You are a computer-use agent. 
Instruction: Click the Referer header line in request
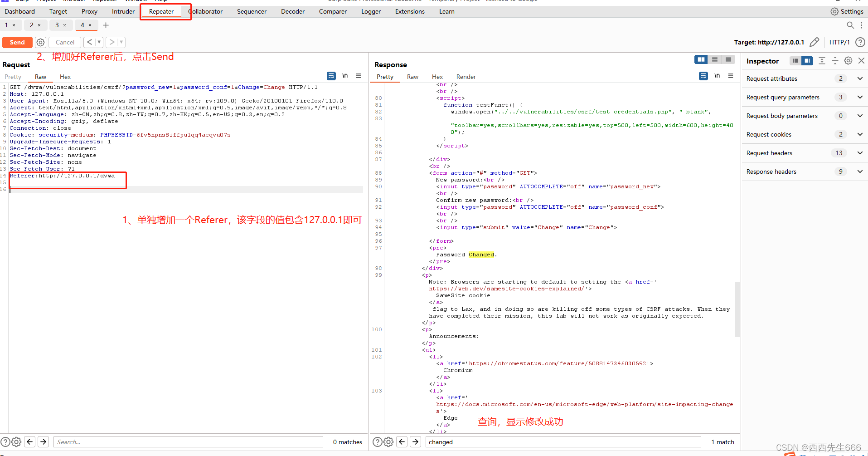[62, 176]
